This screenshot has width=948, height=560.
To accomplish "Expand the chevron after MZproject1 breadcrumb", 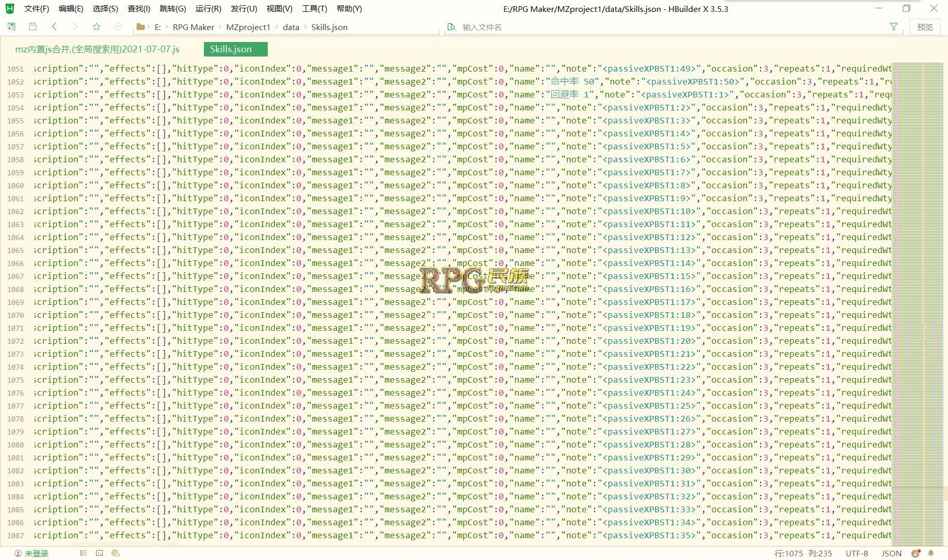I will pos(277,27).
